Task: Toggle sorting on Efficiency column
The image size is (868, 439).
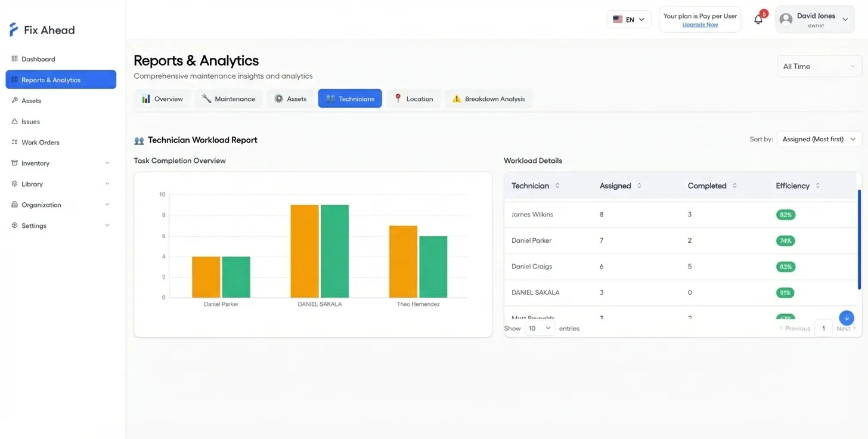Action: point(817,186)
